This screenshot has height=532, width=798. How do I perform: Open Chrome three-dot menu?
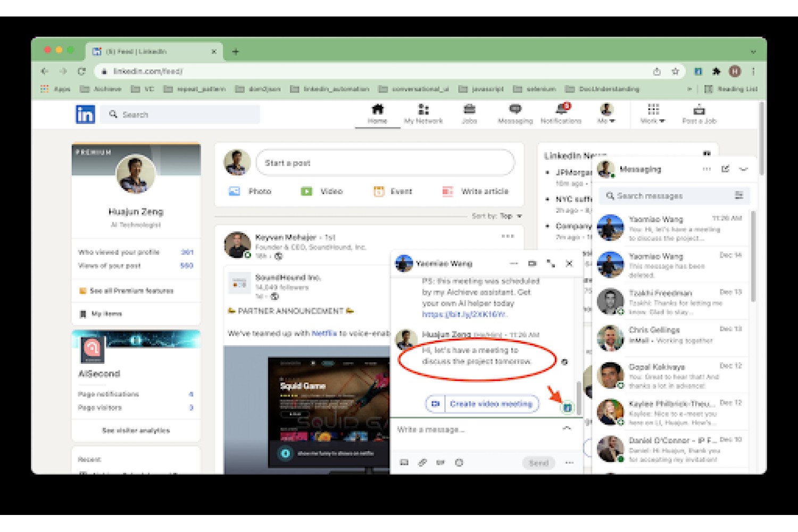tap(753, 71)
